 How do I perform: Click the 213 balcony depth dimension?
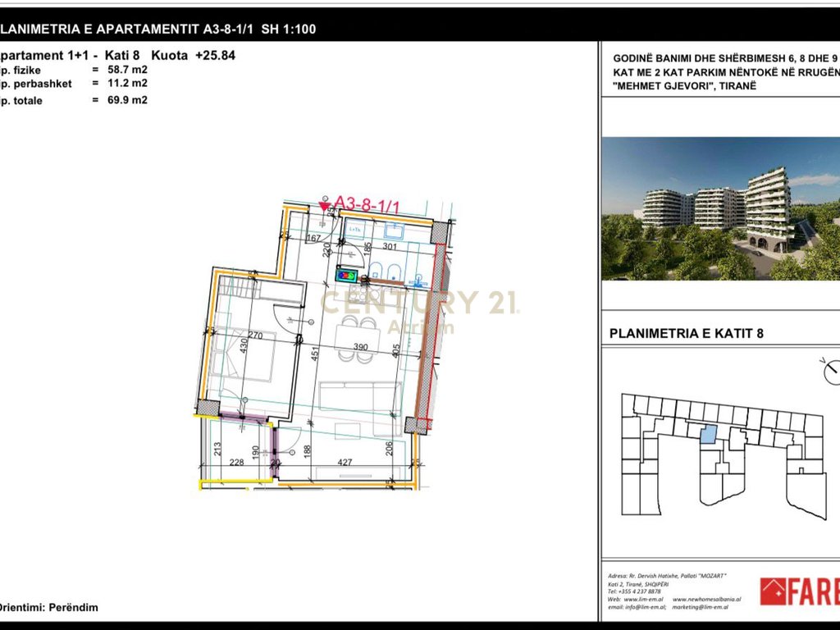tap(217, 449)
